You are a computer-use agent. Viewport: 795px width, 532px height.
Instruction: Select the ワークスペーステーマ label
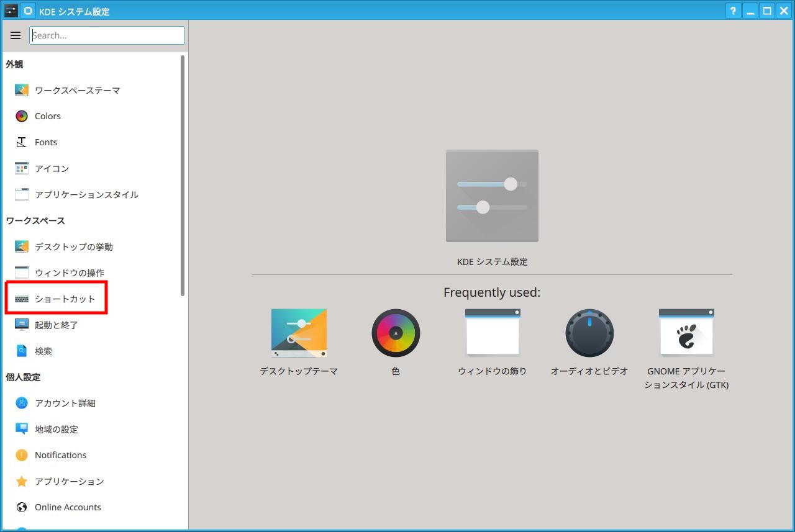pyautogui.click(x=78, y=90)
